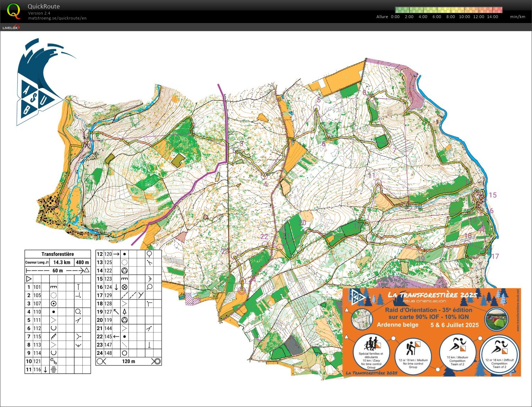Viewport: 532px width, 407px height.
Task: Click the QuickRoute Q logo
Action: (13, 11)
